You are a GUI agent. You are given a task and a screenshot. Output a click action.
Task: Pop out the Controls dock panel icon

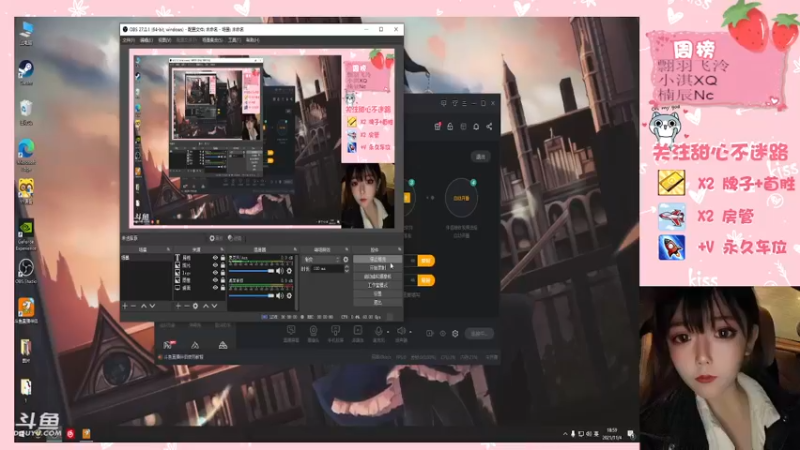399,249
